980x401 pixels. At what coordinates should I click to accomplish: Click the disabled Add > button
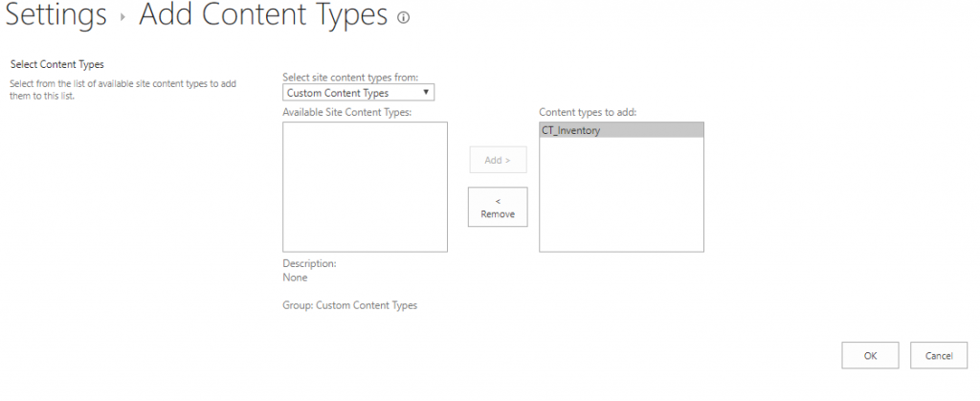pos(498,160)
